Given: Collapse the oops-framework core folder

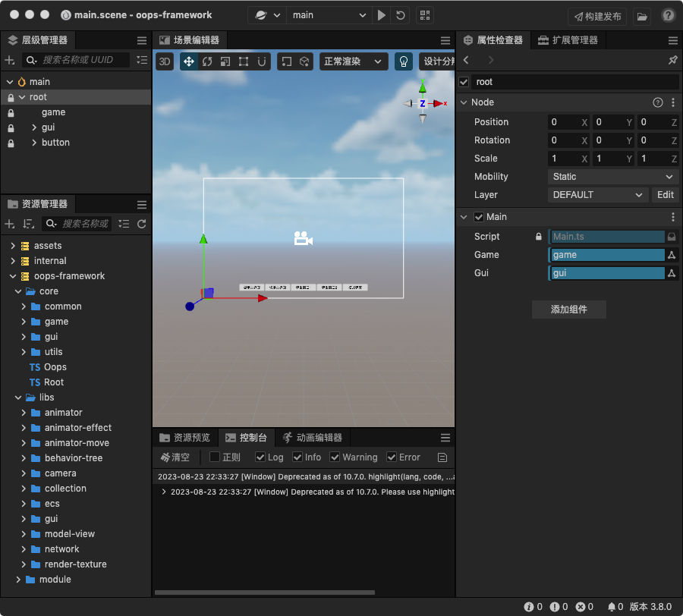Looking at the screenshot, I should click(17, 291).
